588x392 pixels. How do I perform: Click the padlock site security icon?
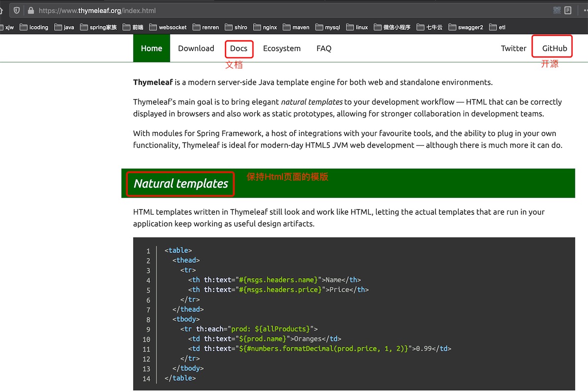[31, 10]
